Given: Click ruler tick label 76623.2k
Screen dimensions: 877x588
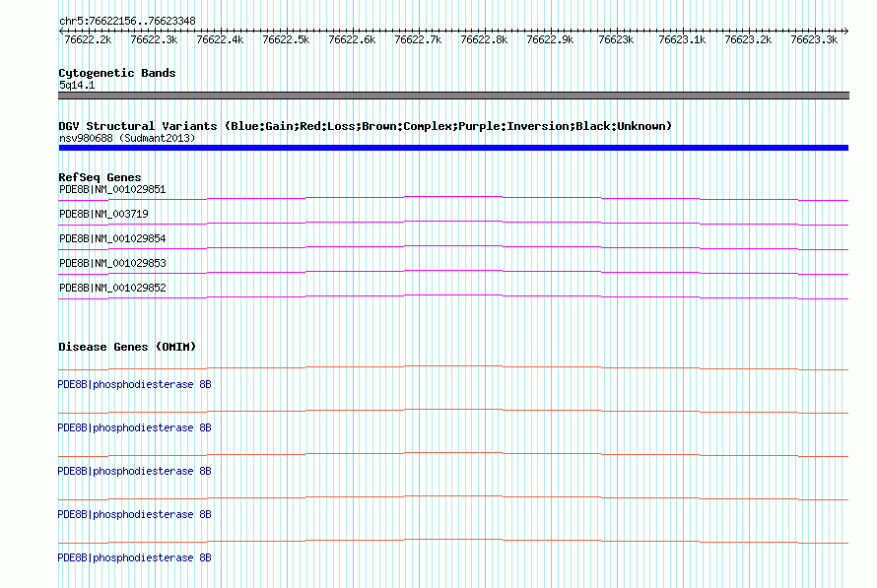Looking at the screenshot, I should [x=748, y=39].
